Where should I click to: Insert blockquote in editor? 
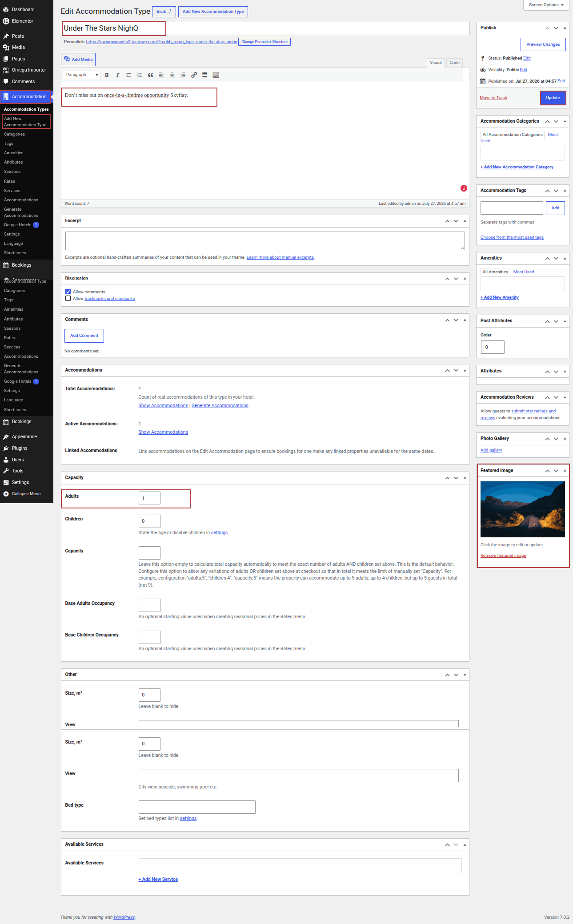150,75
